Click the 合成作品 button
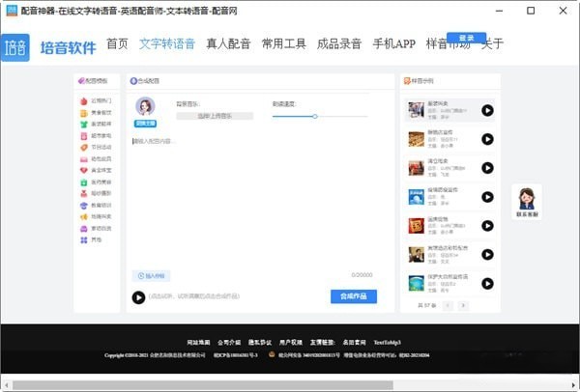580x392 pixels. tap(353, 296)
